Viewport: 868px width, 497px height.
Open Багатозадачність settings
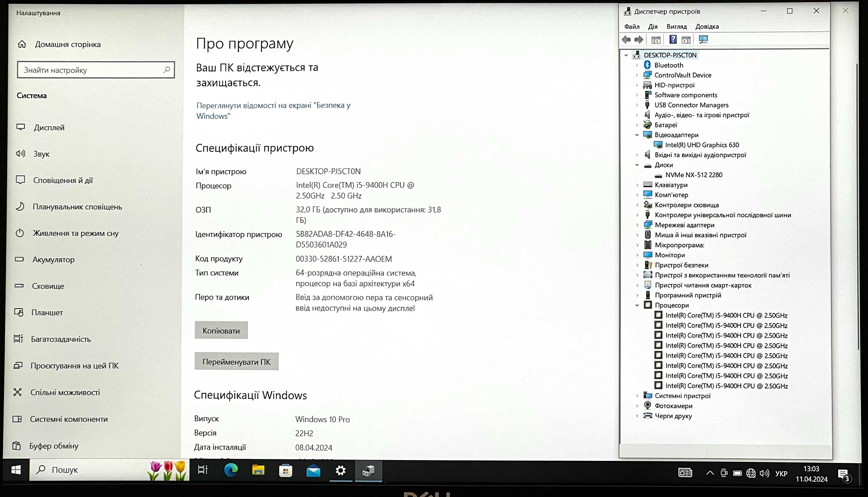61,339
